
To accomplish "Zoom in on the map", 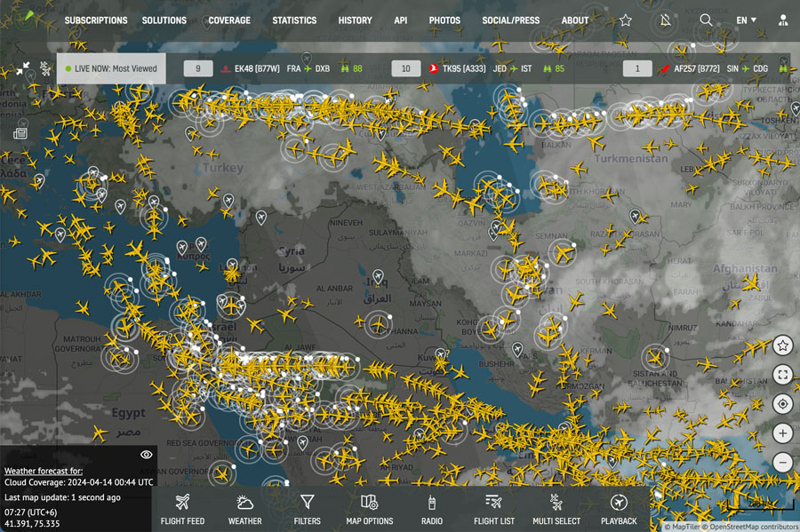I will (x=782, y=433).
